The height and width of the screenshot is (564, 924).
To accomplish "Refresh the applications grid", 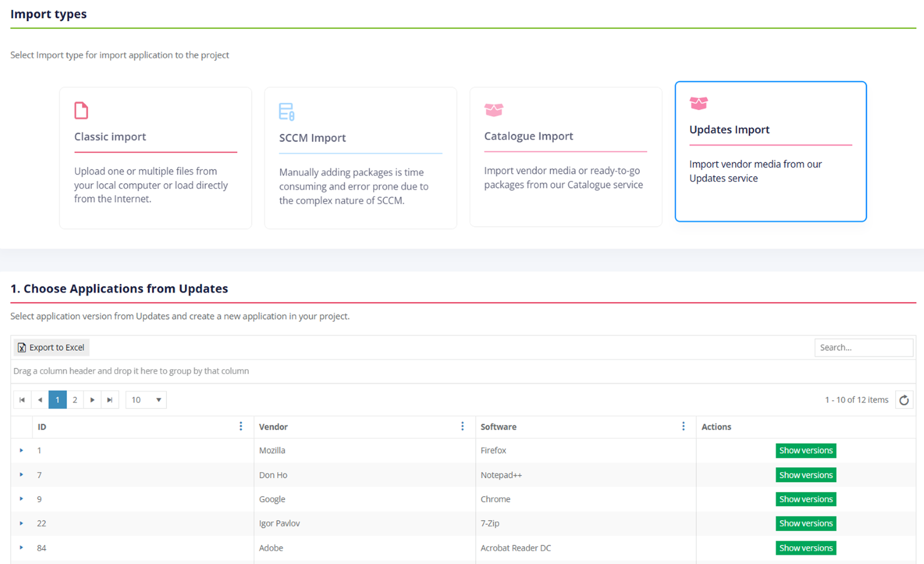I will coord(904,400).
